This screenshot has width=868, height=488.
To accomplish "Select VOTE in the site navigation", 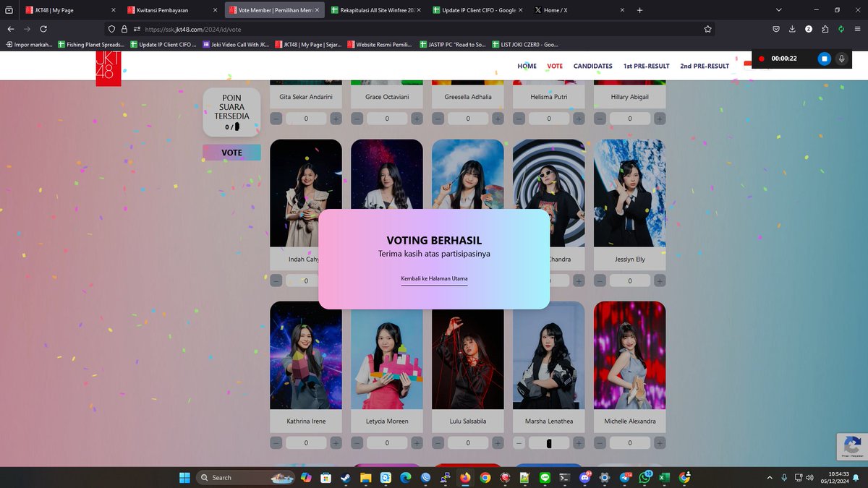I will tap(555, 66).
